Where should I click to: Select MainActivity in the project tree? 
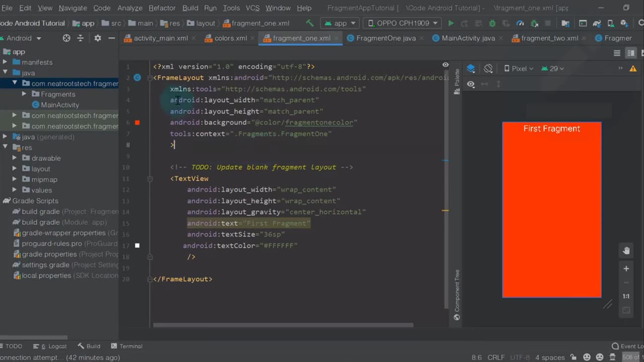point(55,105)
